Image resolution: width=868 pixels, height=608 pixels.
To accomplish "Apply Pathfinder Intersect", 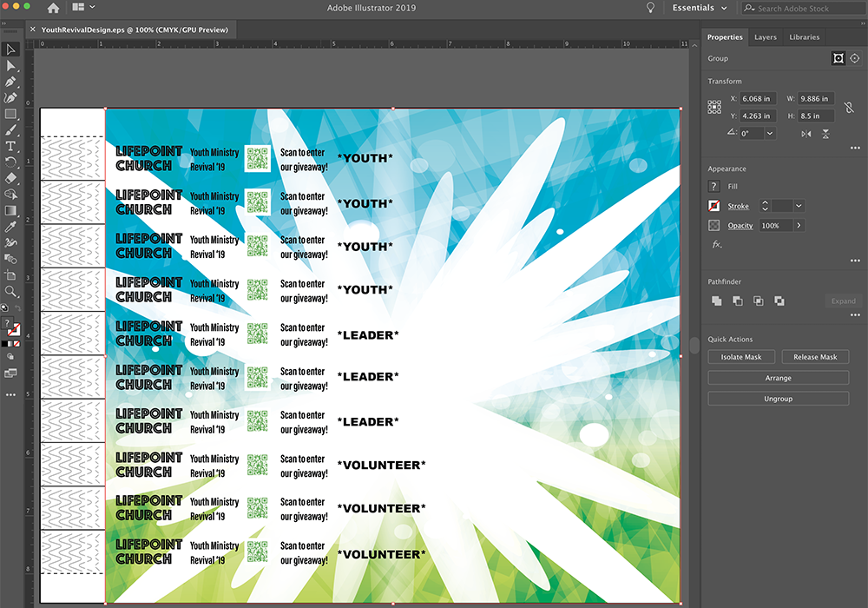I will click(759, 301).
